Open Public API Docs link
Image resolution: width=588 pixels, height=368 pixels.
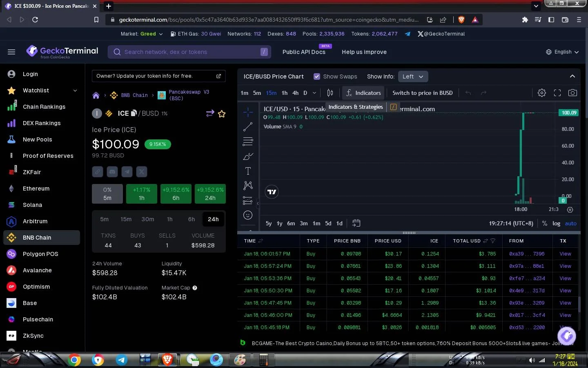tap(304, 52)
